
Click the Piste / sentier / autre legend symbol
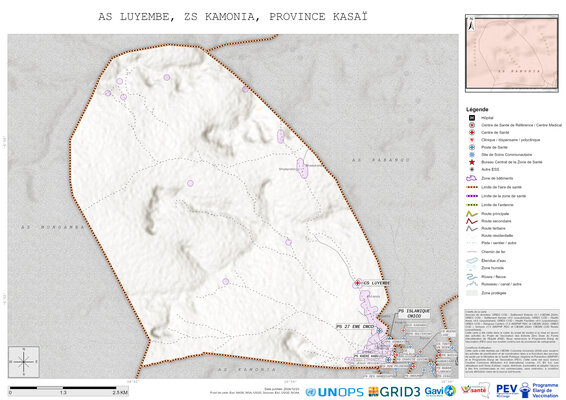(x=471, y=243)
